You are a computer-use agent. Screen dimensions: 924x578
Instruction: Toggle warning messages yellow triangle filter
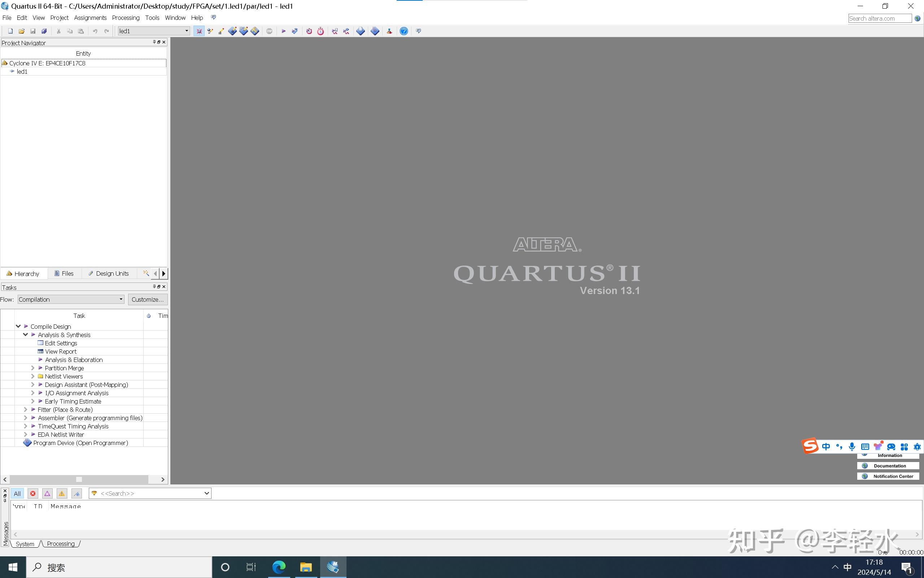tap(61, 493)
